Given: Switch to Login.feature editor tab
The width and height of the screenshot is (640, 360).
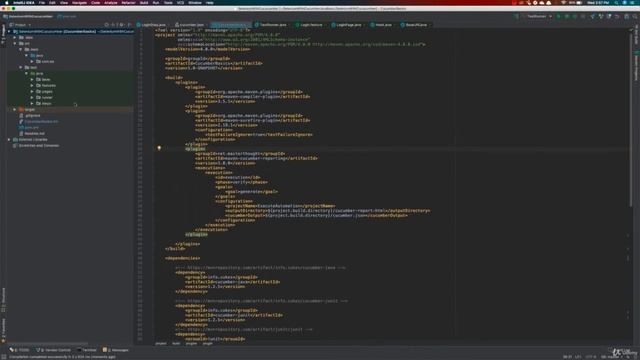Looking at the screenshot, I should tap(311, 25).
